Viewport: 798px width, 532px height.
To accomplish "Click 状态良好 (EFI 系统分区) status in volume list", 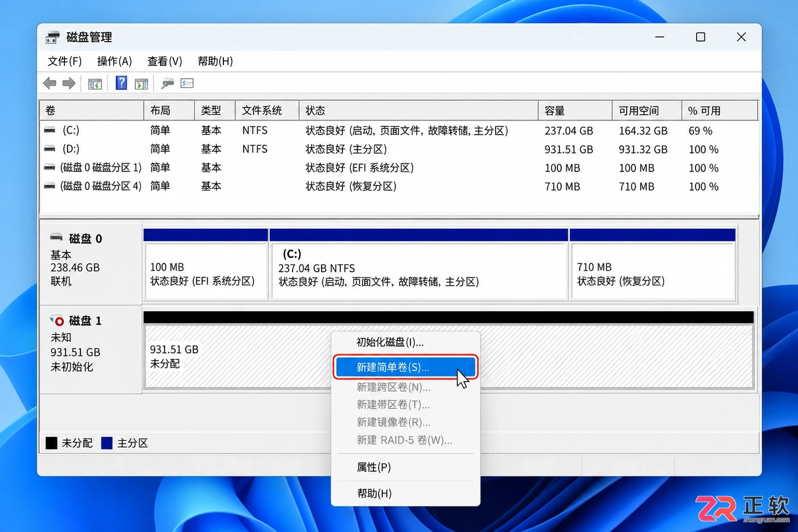I will pos(360,168).
